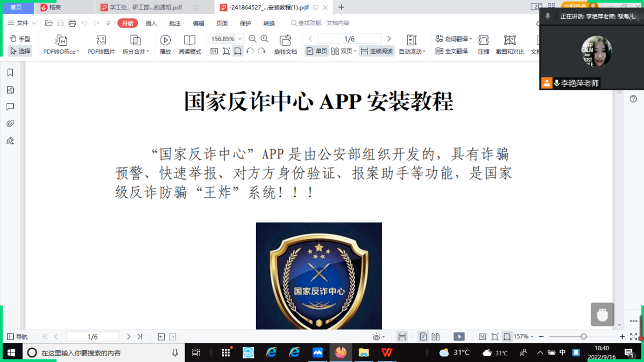Select the 转换 ribbon tab
The height and width of the screenshot is (362, 644).
[269, 23]
